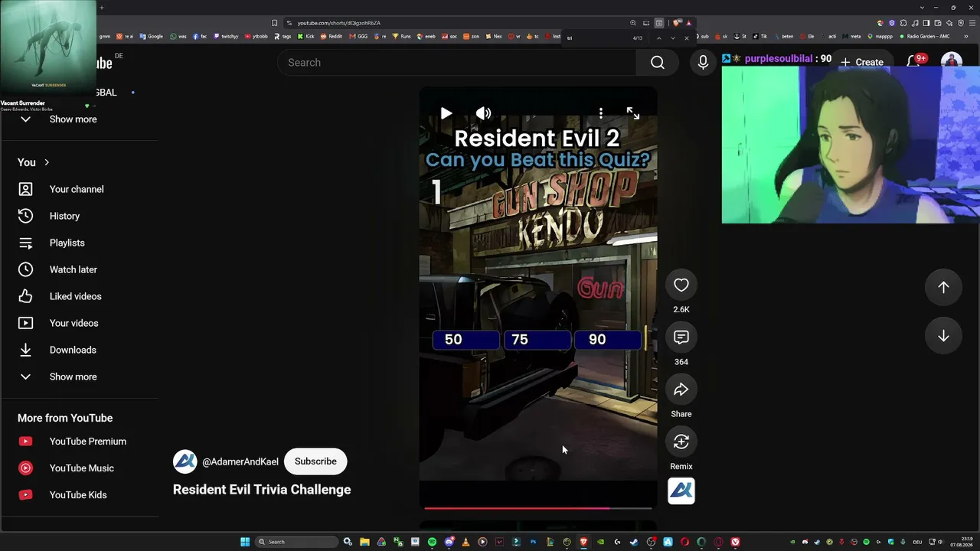
Task: Open the short's three-dot more options menu
Action: click(601, 113)
